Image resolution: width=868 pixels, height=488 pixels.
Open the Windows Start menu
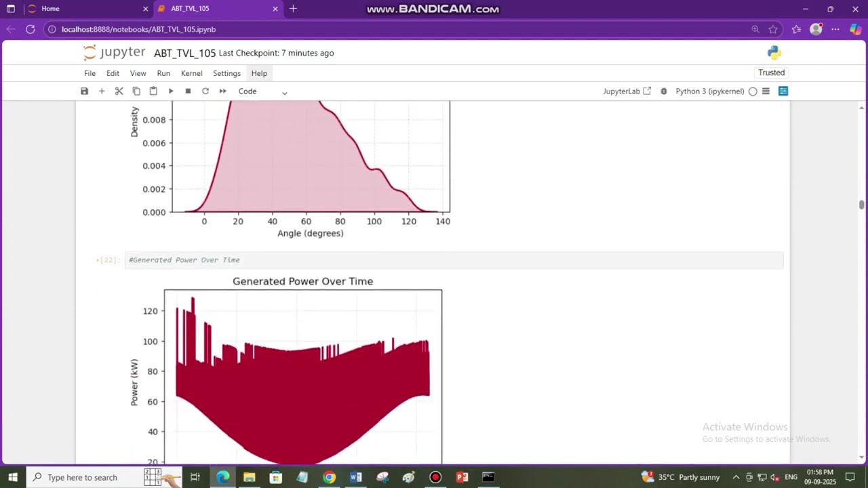pos(12,477)
